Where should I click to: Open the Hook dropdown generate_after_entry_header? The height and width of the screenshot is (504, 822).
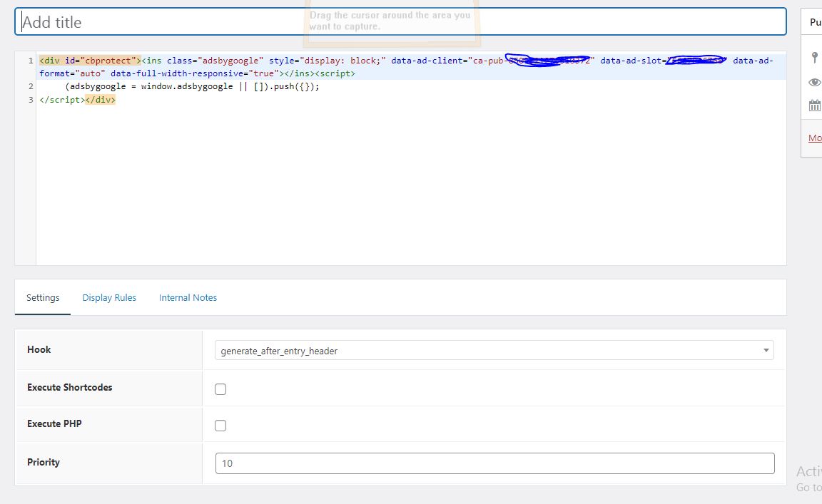pyautogui.click(x=494, y=351)
